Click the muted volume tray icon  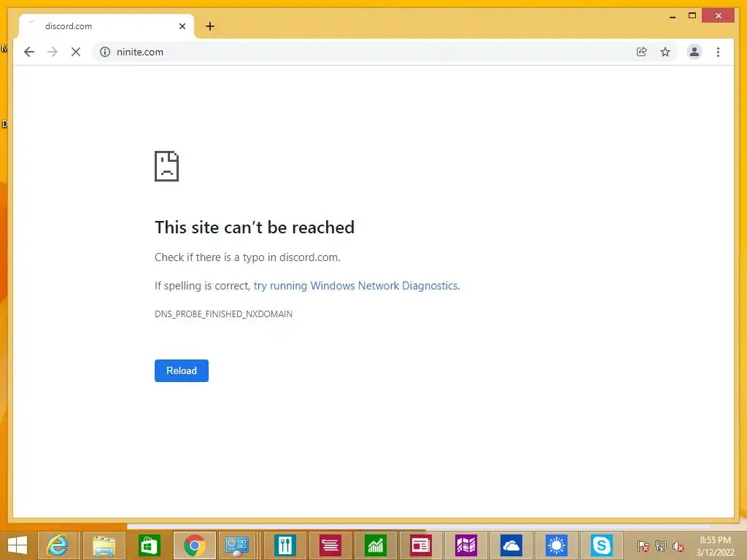coord(678,545)
